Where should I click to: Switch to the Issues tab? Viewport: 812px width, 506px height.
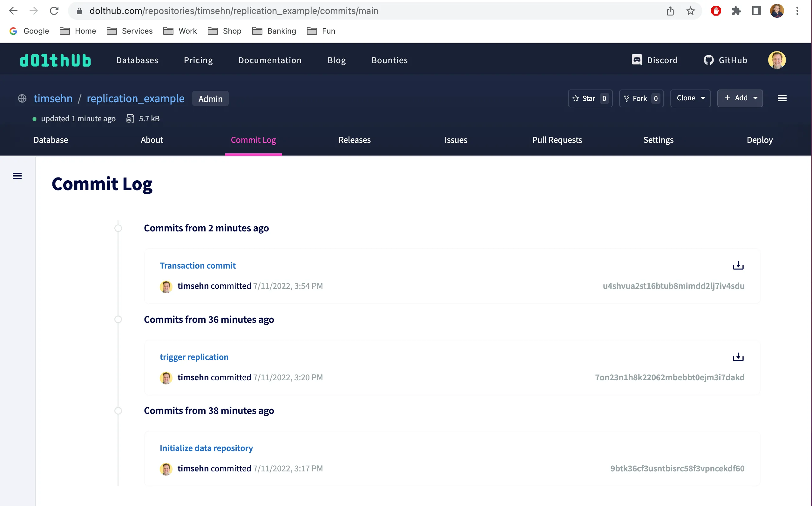pyautogui.click(x=456, y=140)
